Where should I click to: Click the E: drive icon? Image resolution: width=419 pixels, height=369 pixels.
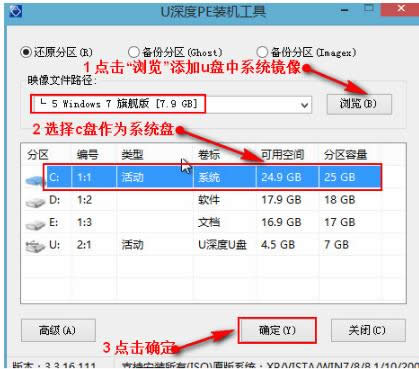coord(35,224)
